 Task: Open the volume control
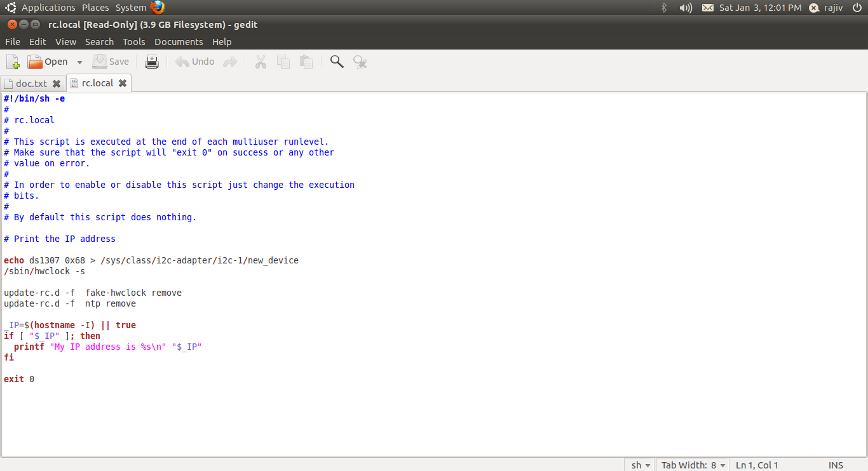pyautogui.click(x=685, y=7)
